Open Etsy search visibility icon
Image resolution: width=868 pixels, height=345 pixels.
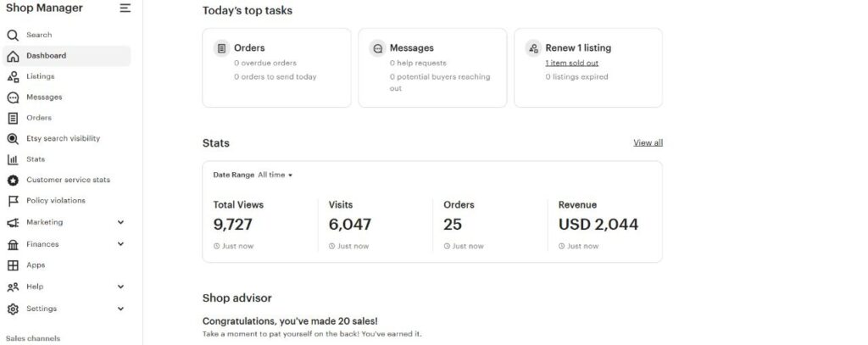point(13,139)
